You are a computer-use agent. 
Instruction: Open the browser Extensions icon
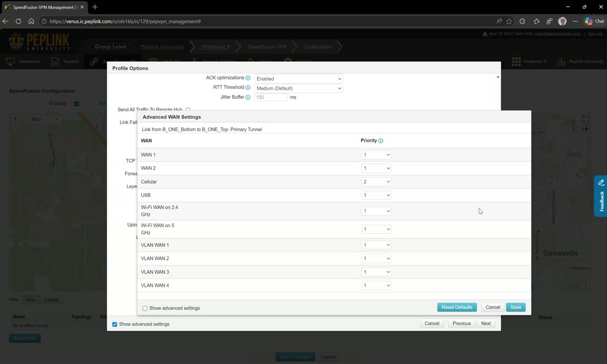[x=522, y=22]
